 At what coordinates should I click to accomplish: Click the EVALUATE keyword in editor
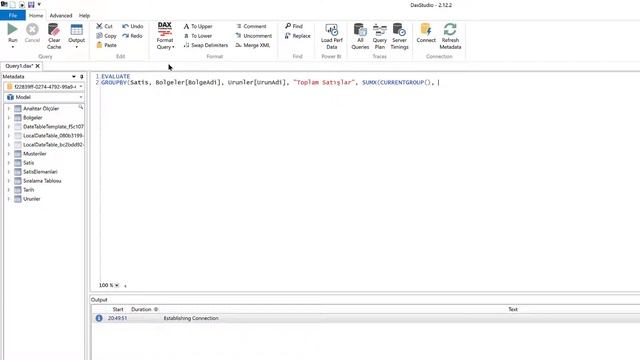tap(116, 76)
